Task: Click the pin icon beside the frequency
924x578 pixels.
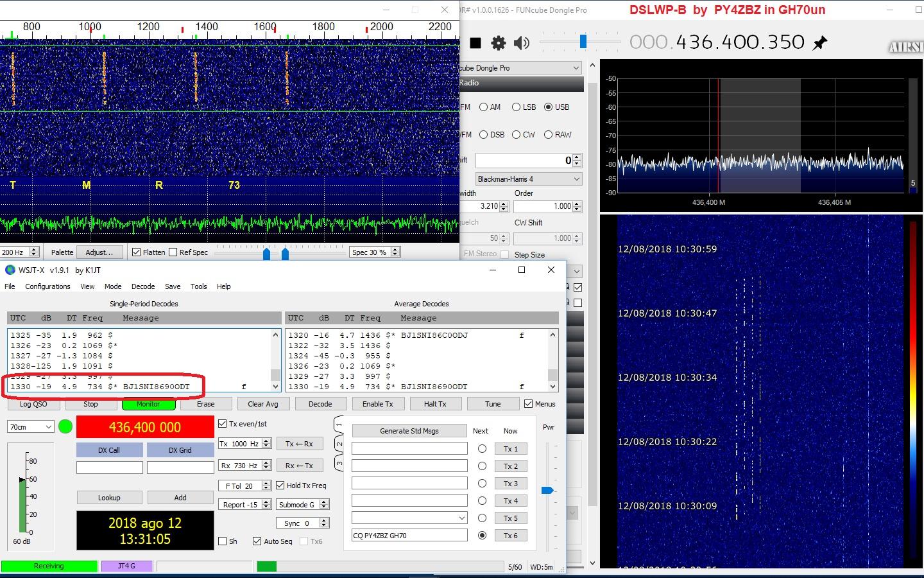Action: click(x=820, y=43)
